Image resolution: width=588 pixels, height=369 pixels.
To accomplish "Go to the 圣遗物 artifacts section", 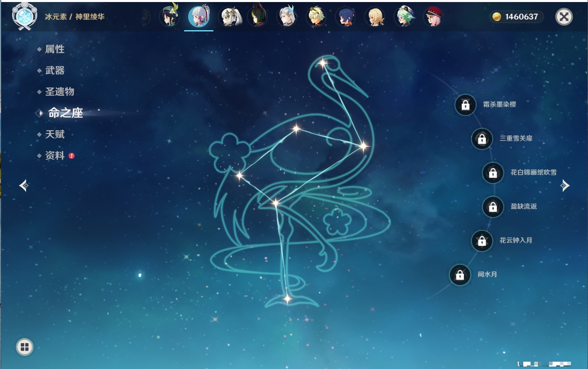I will click(x=59, y=92).
